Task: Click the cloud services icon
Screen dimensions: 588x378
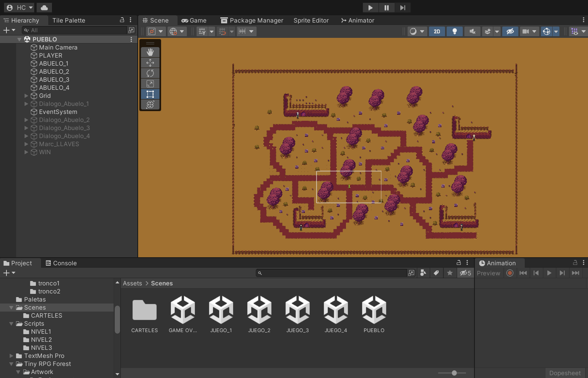Action: coord(44,8)
